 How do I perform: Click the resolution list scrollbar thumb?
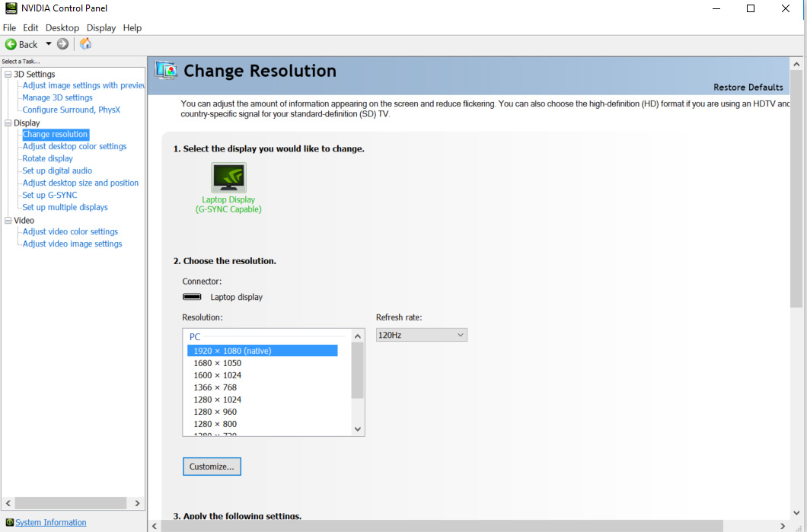(358, 370)
